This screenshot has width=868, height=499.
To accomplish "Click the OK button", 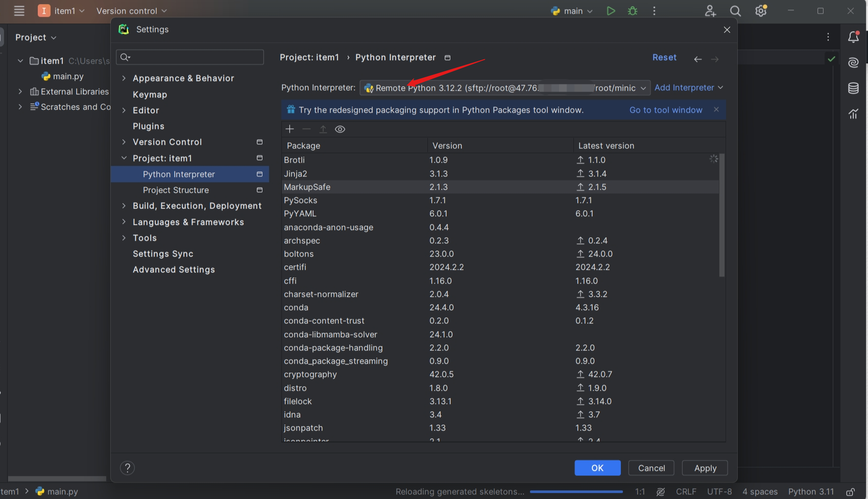I will tap(597, 468).
